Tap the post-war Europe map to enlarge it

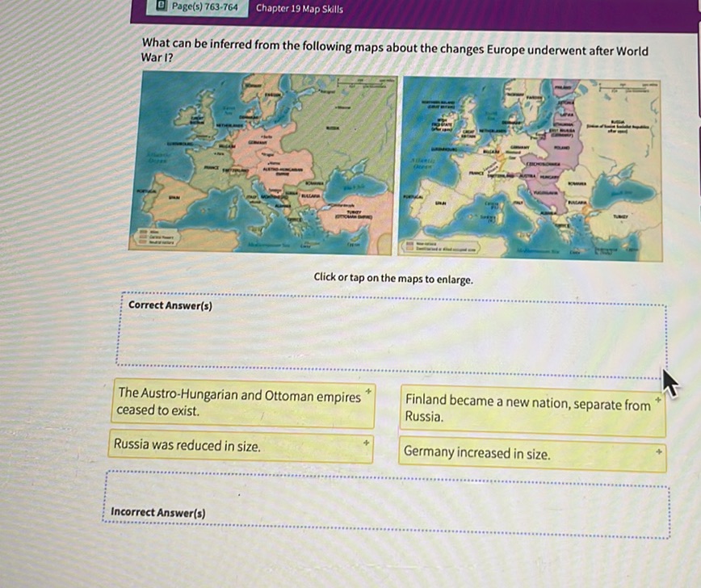pos(525,166)
